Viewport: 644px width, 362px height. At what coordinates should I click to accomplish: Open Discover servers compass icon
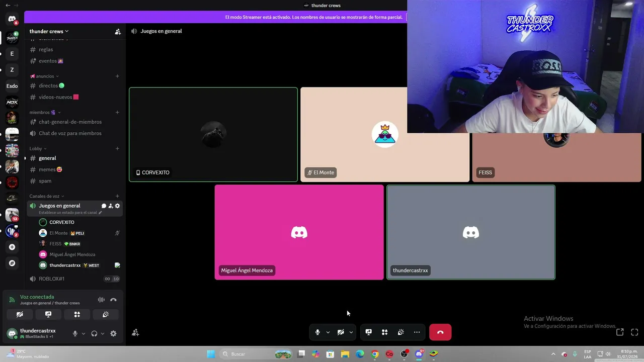pos(12,263)
